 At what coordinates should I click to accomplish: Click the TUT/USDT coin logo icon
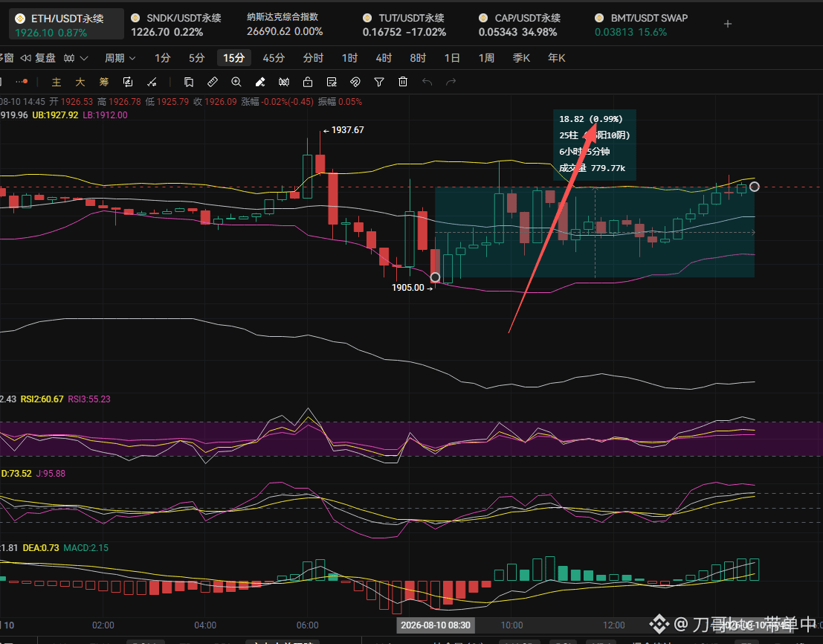pyautogui.click(x=367, y=18)
